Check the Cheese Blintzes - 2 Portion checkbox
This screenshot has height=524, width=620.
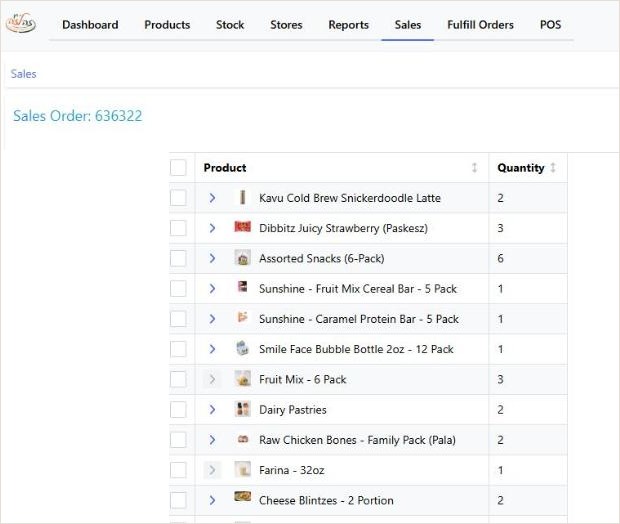tap(178, 501)
